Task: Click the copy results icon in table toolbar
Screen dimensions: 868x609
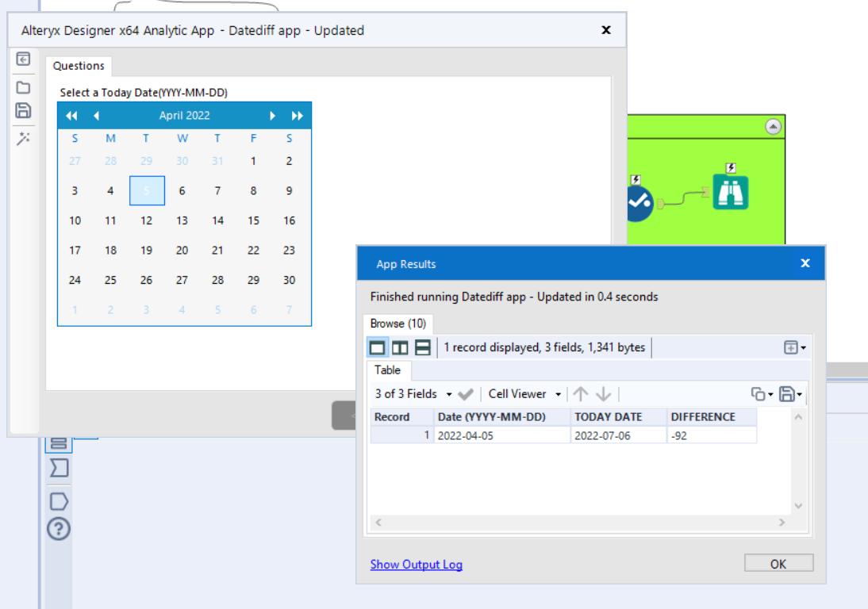Action: pyautogui.click(x=759, y=393)
